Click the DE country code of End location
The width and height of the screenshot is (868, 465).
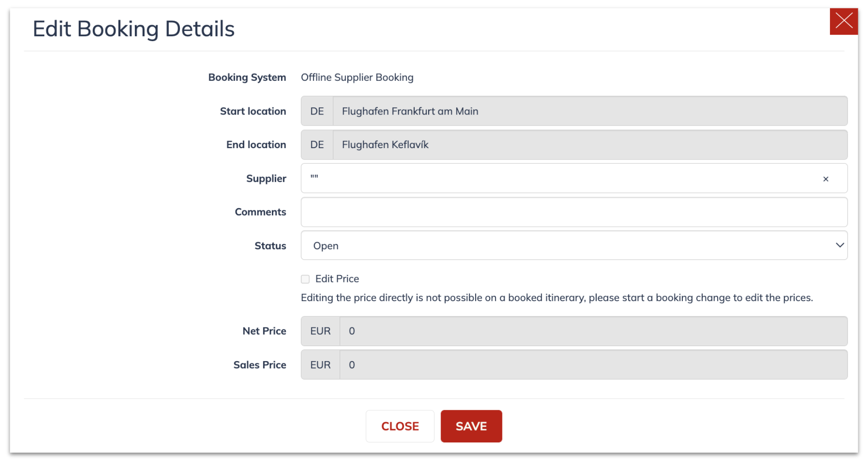coord(317,145)
